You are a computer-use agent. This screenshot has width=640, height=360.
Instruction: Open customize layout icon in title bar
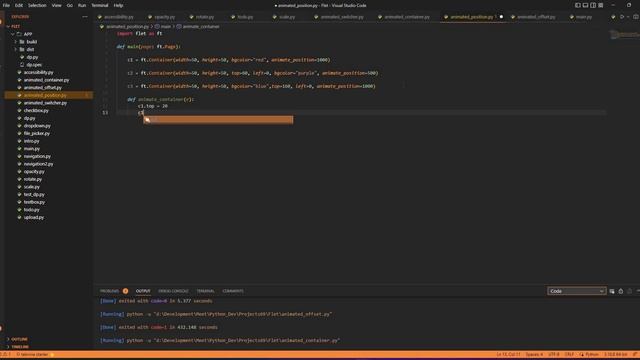(601, 5)
